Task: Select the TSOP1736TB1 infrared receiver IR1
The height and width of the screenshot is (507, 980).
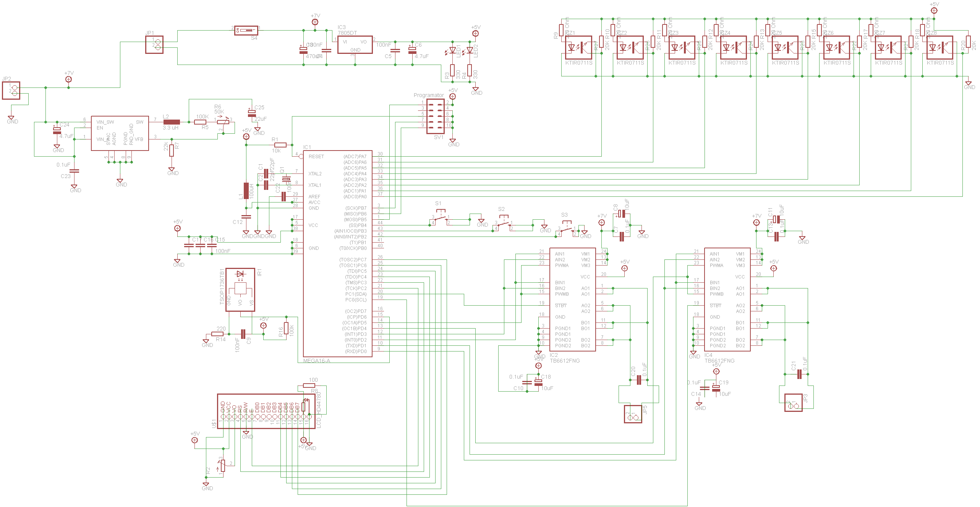Action: 240,290
